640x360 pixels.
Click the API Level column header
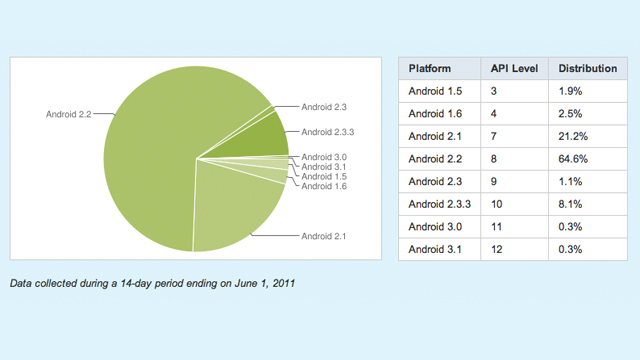514,69
